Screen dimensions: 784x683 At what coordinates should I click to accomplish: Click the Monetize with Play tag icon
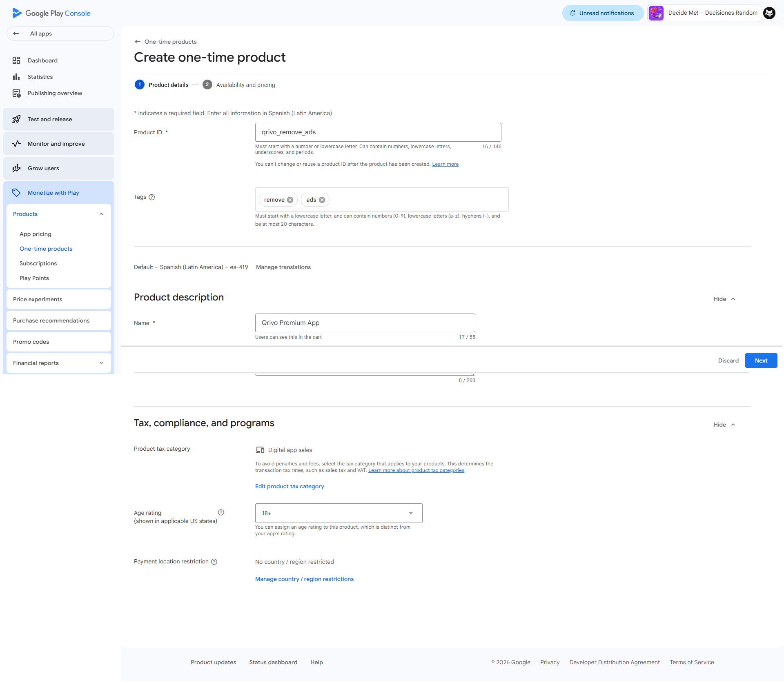tap(16, 193)
